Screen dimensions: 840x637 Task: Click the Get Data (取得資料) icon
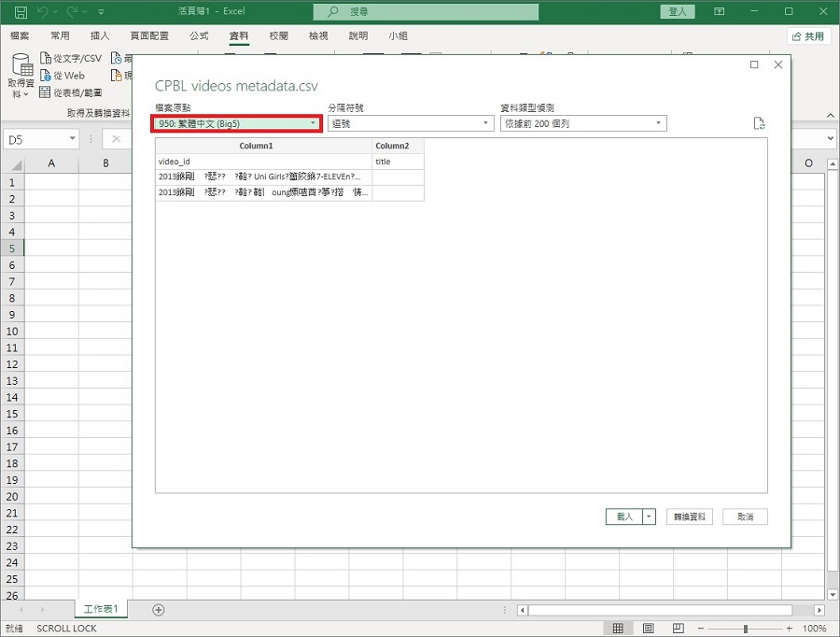pos(22,65)
